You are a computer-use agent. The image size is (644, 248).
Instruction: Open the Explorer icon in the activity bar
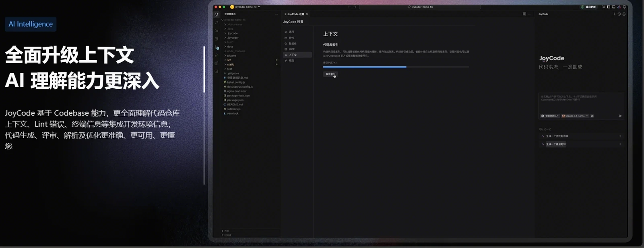pyautogui.click(x=217, y=14)
